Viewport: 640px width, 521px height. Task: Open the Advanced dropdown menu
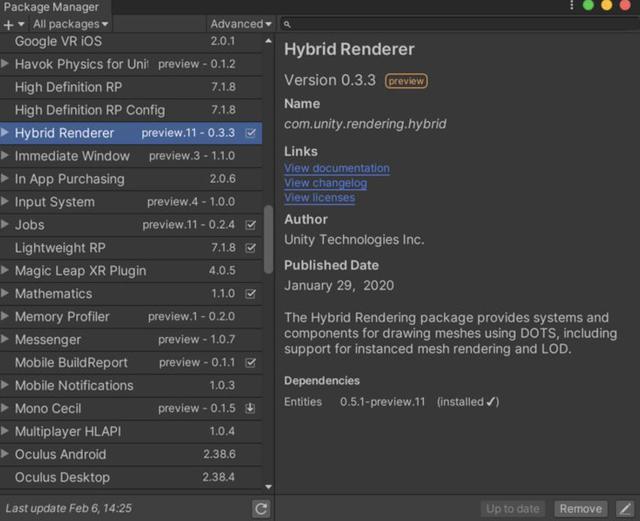[x=241, y=24]
